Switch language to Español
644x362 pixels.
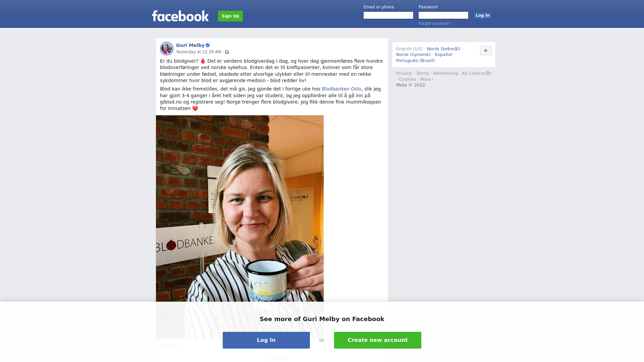[443, 55]
